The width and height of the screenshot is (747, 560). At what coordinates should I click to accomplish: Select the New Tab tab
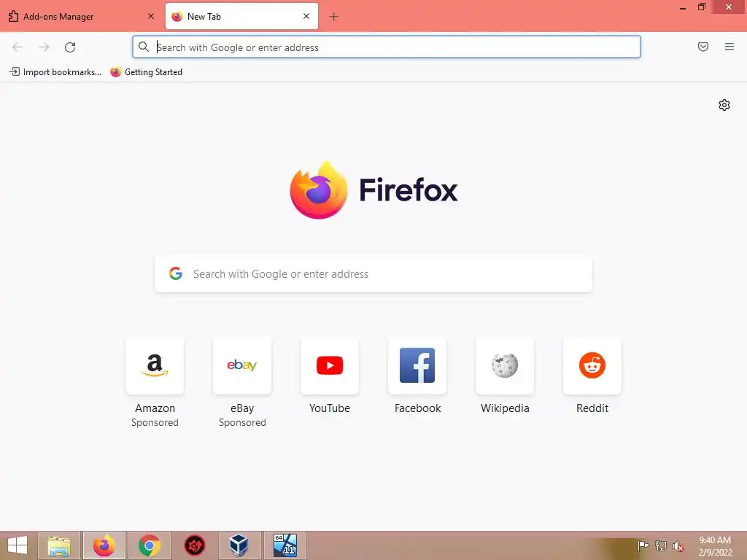tap(241, 17)
